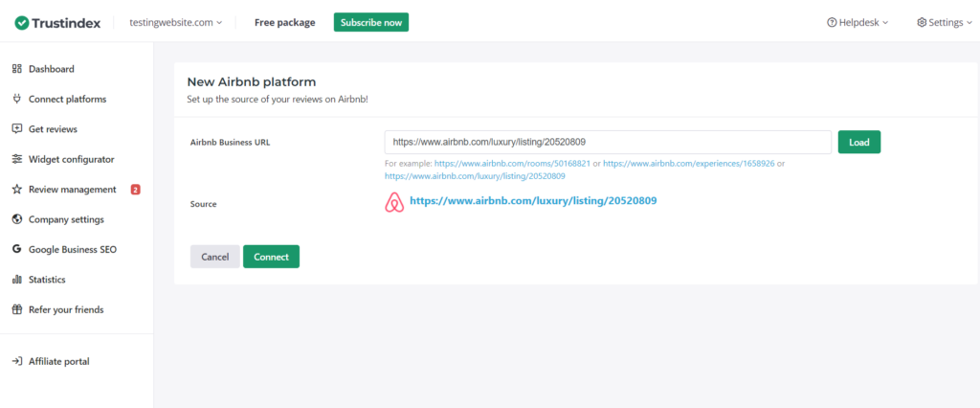The image size is (980, 408).
Task: Click the Dashboard grid icon
Action: click(17, 69)
